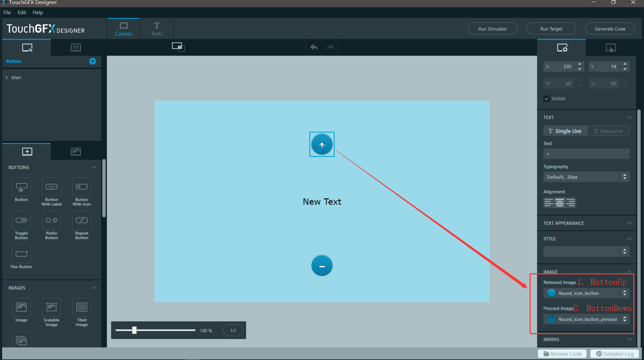Select the Image widget
The width and height of the screenshot is (644, 360).
click(x=21, y=310)
